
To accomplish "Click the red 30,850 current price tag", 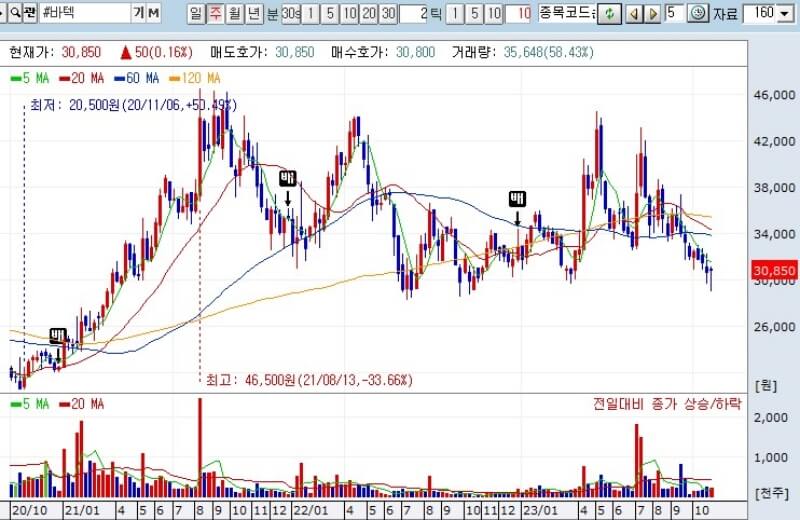I will click(774, 270).
